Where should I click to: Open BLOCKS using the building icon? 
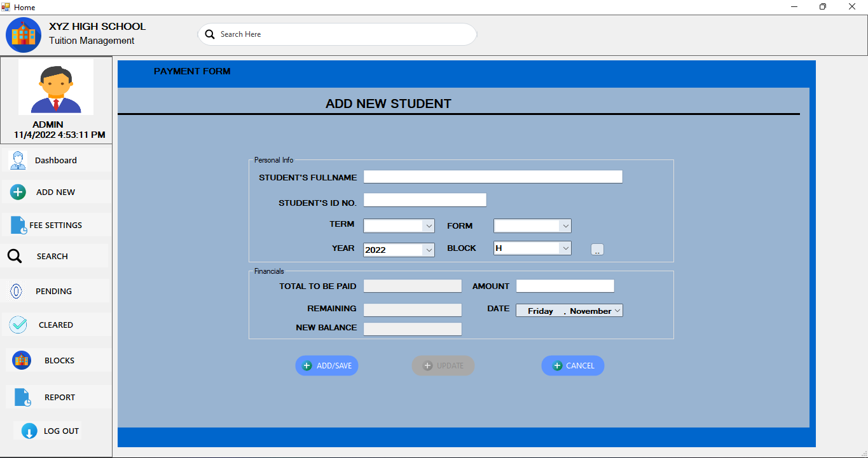pos(21,360)
